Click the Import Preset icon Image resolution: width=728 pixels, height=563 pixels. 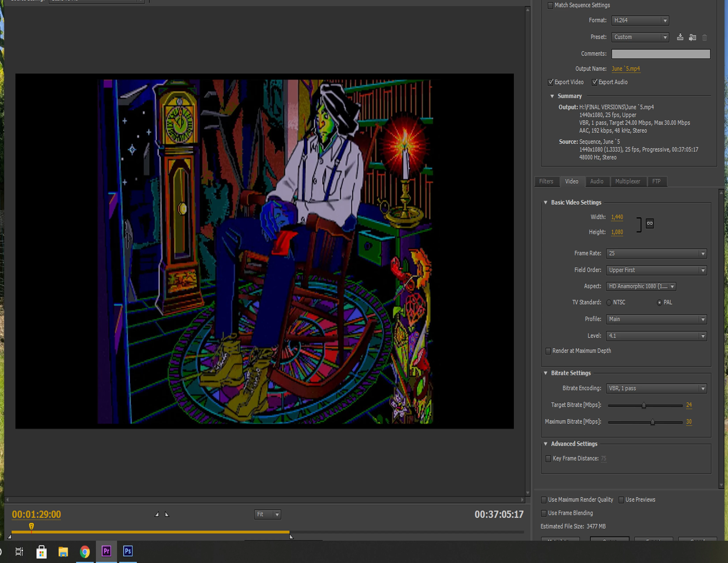[692, 37]
